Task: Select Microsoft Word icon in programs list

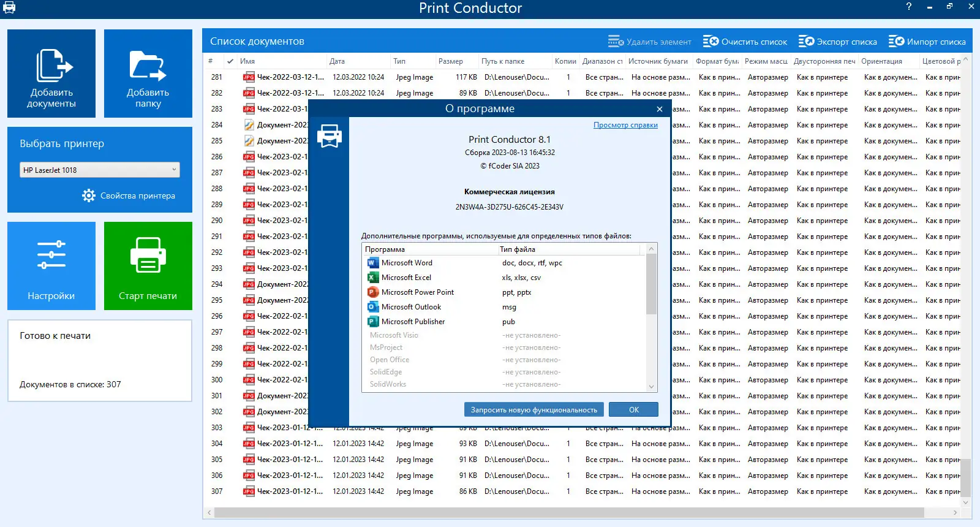Action: tap(372, 263)
